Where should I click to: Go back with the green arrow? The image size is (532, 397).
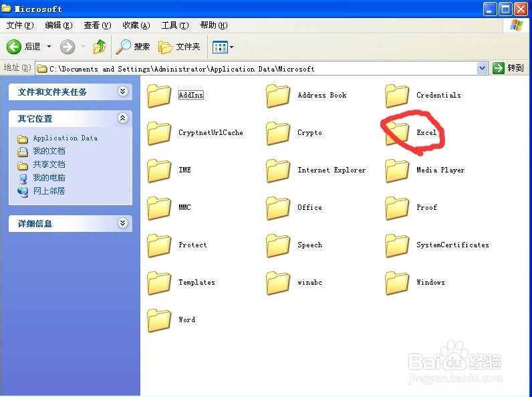[x=14, y=47]
